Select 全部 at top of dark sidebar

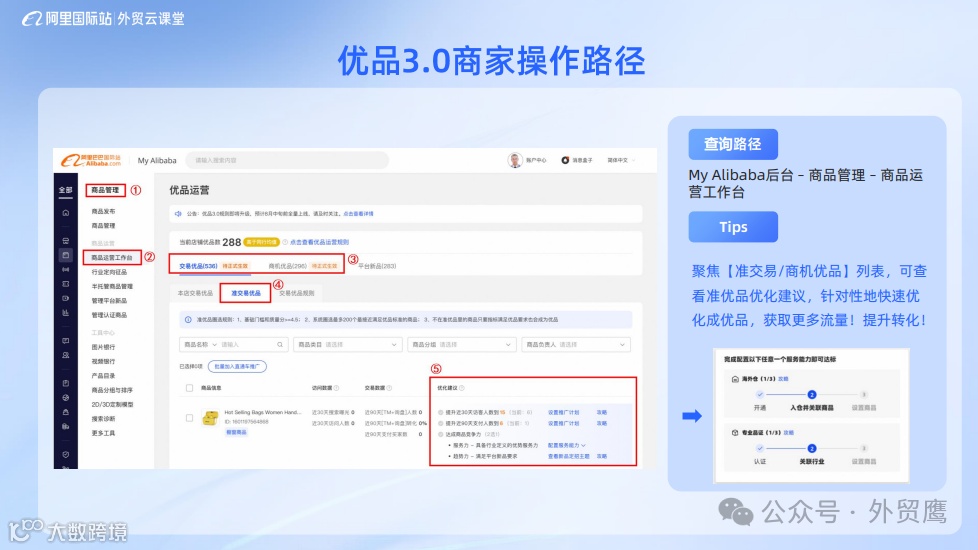[65, 190]
